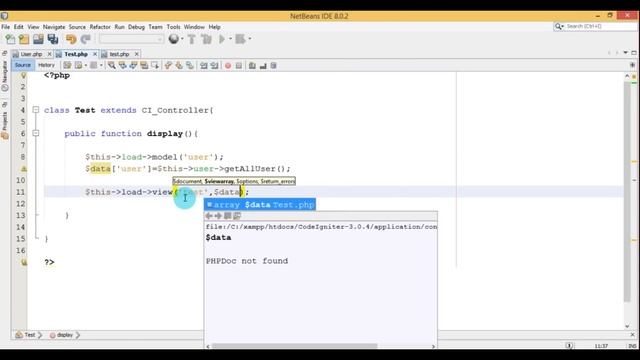This screenshot has width=640, height=360.
Task: Collapse the class Test fold marker
Action: (36, 110)
